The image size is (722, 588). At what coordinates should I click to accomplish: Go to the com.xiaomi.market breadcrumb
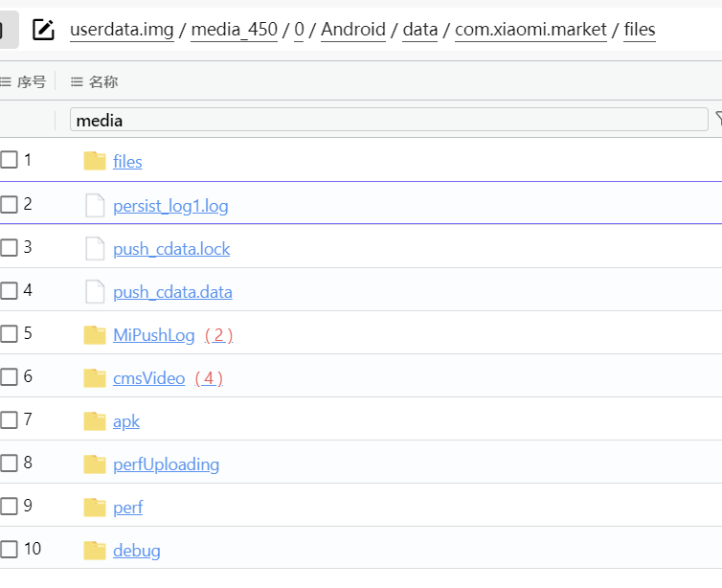(530, 30)
